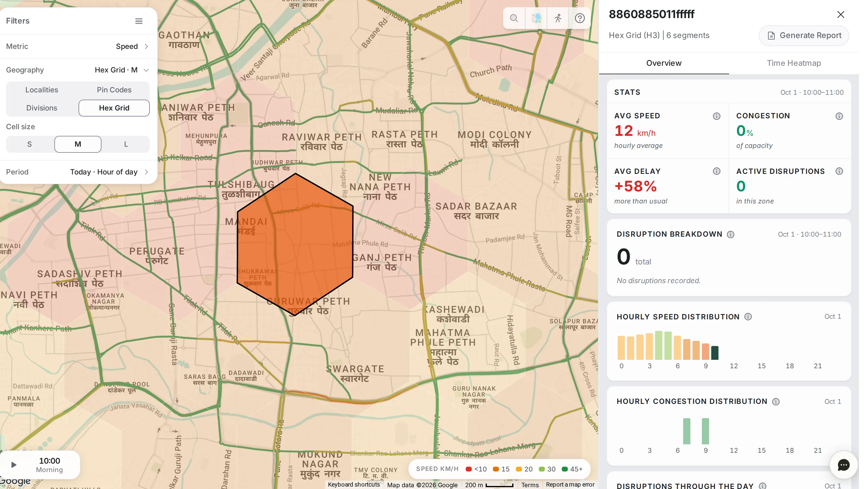868x489 pixels.
Task: Play the time-of-day animation
Action: 14,465
